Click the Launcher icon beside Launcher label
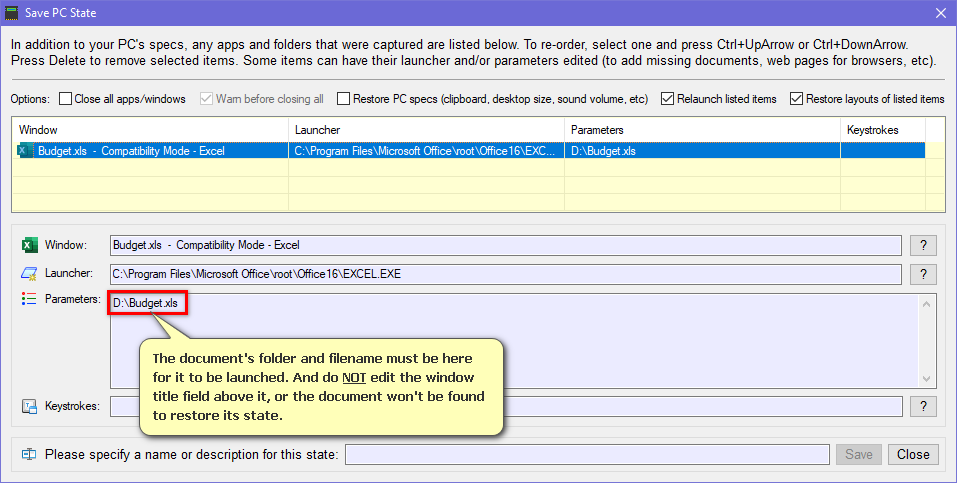The width and height of the screenshot is (957, 483). click(x=29, y=274)
